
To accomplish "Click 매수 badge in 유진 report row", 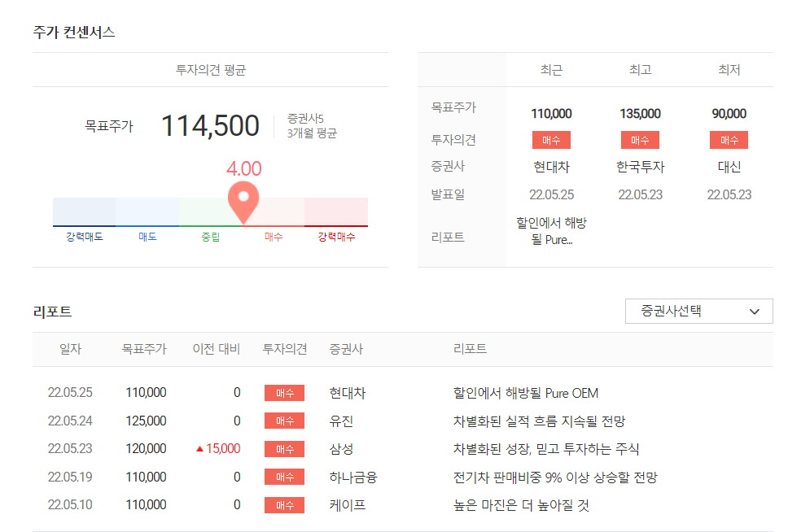I will pyautogui.click(x=284, y=421).
